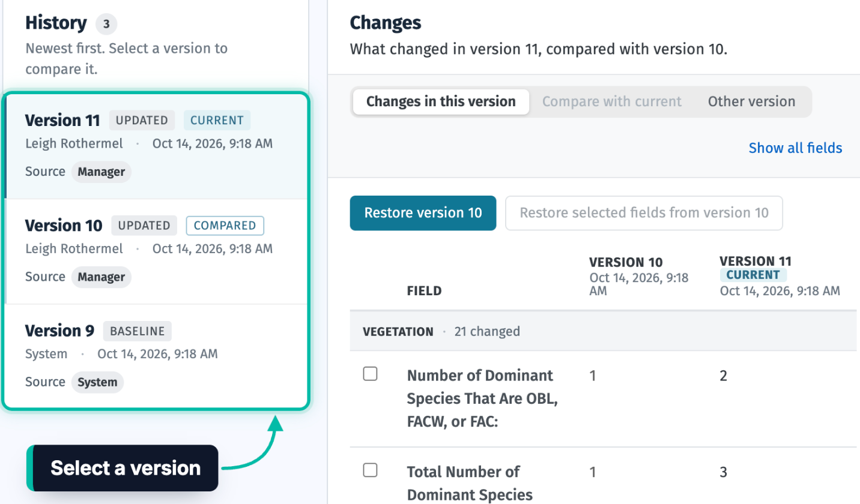The height and width of the screenshot is (504, 860).
Task: Click version 11 value 3 for Total Dominant Species
Action: click(724, 472)
